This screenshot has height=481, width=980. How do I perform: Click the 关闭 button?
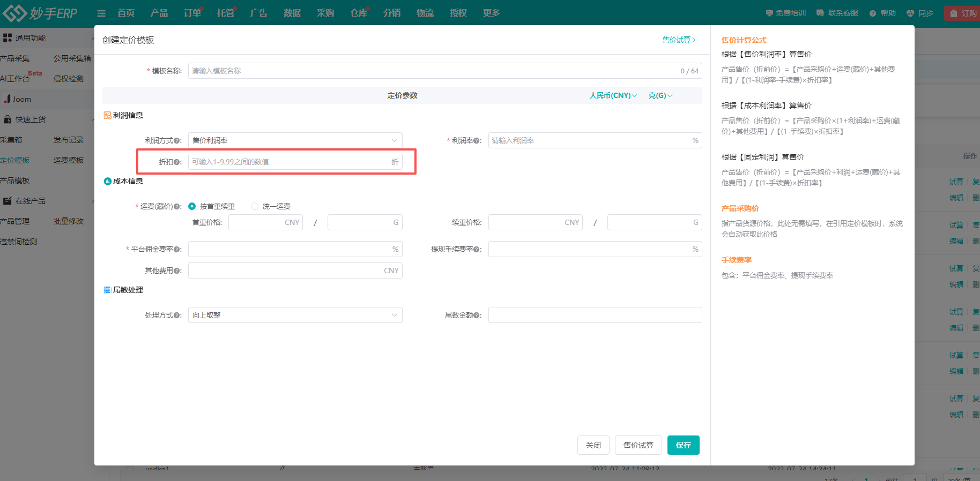(593, 445)
